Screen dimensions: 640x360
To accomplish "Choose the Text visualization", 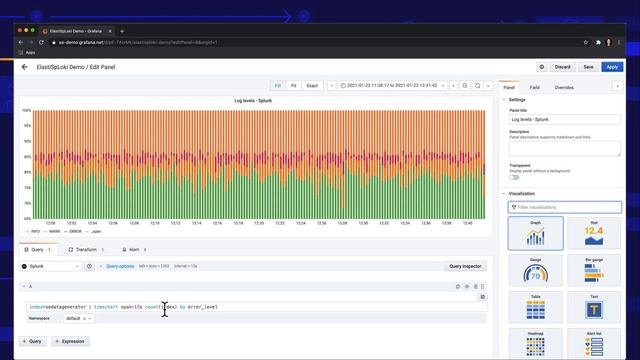I will [x=594, y=307].
